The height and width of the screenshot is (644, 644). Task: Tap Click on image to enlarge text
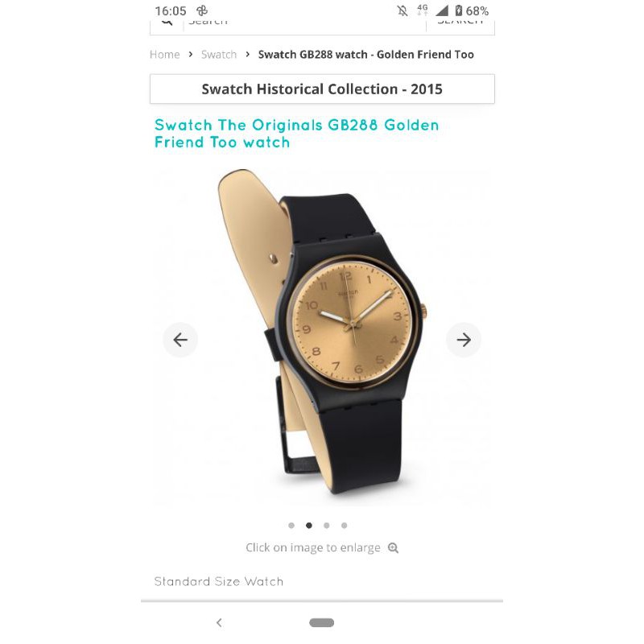coord(313,548)
